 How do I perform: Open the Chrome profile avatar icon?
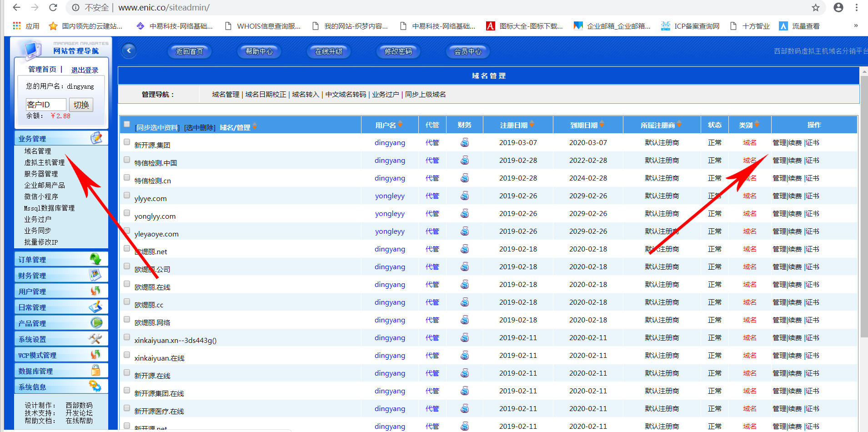(838, 8)
